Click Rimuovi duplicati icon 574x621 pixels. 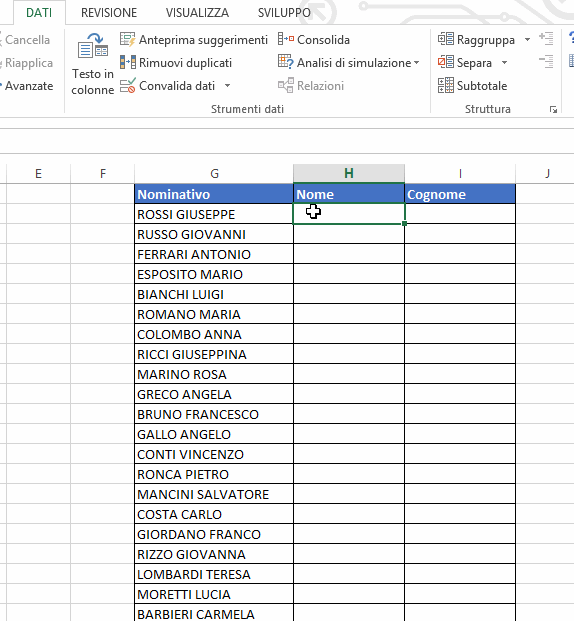point(127,63)
